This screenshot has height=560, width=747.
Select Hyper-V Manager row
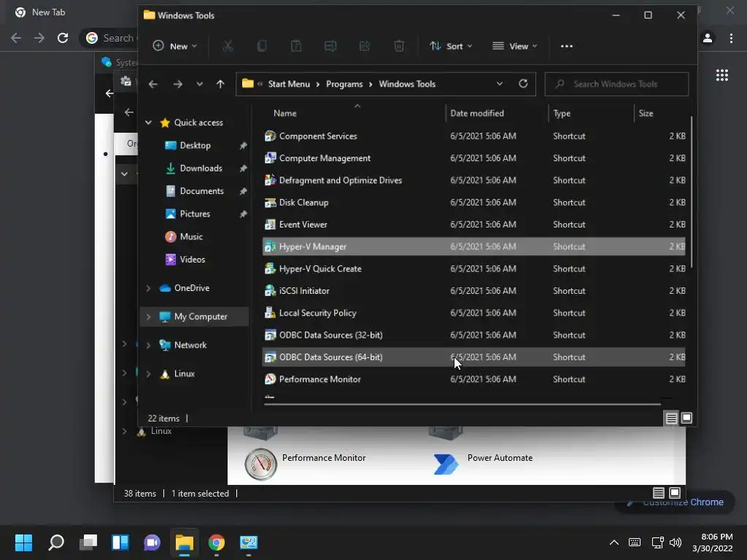tap(473, 246)
